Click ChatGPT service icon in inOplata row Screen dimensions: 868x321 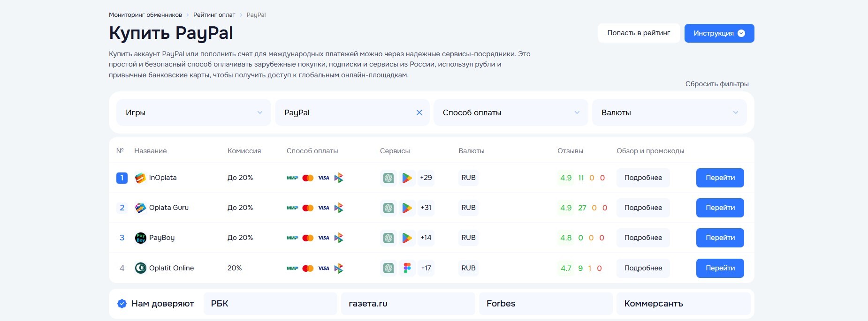click(x=388, y=178)
